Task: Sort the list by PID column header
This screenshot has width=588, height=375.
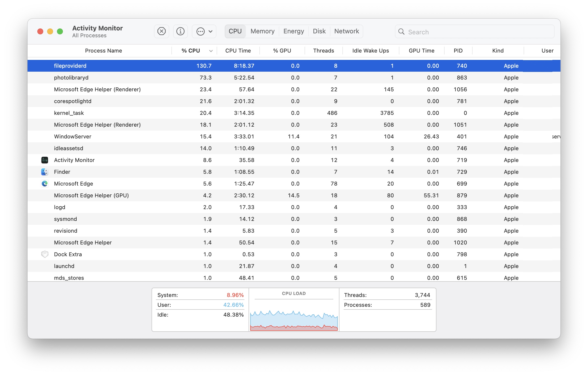Action: coord(458,51)
